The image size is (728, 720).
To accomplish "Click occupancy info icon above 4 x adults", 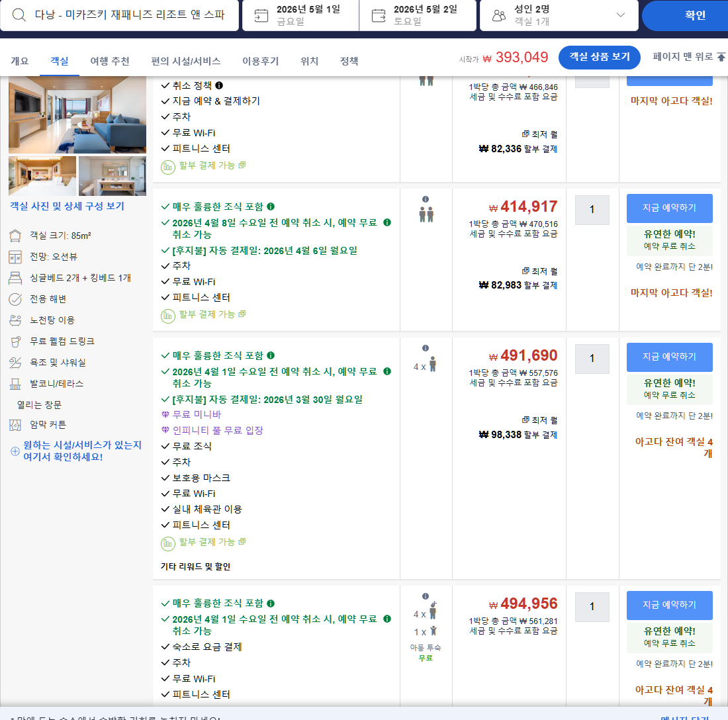I will coord(426,348).
